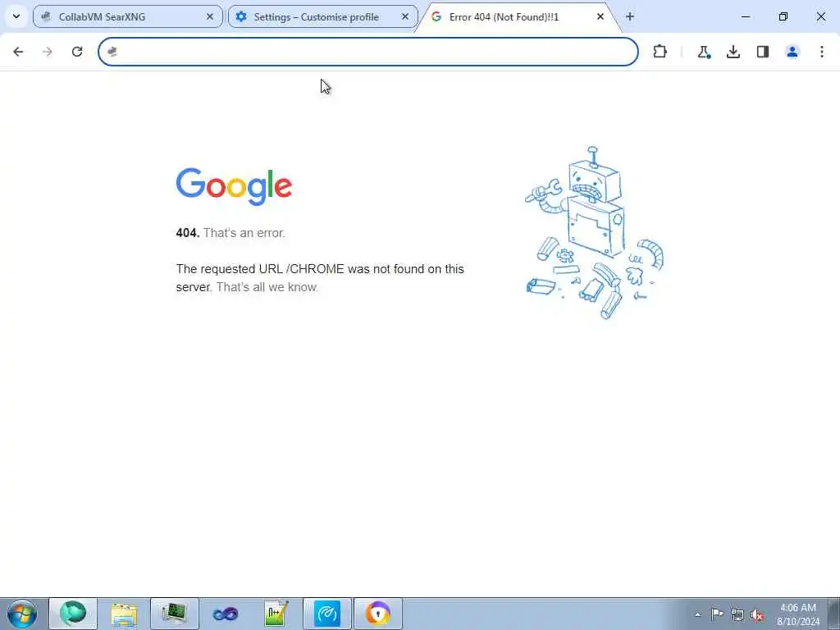
Task: Open the Windows Start button
Action: [x=22, y=614]
